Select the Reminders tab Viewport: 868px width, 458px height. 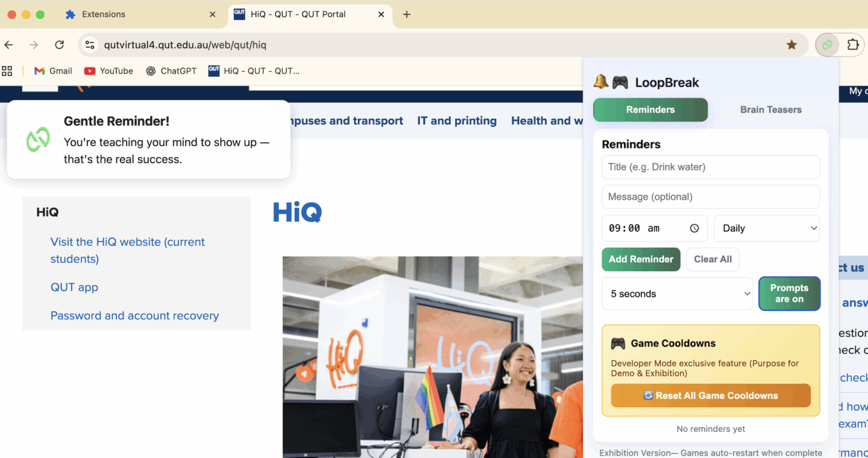click(650, 110)
